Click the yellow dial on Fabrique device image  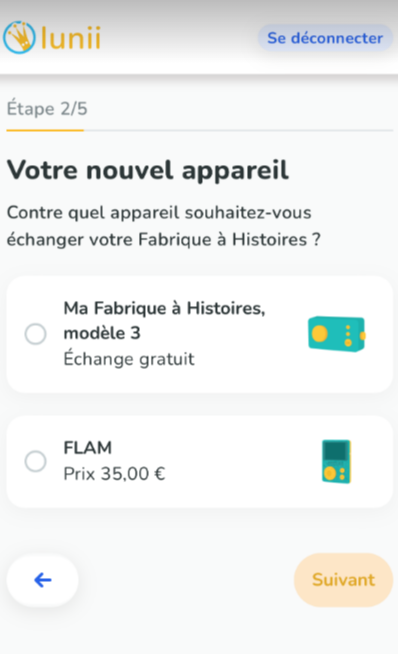point(320,334)
